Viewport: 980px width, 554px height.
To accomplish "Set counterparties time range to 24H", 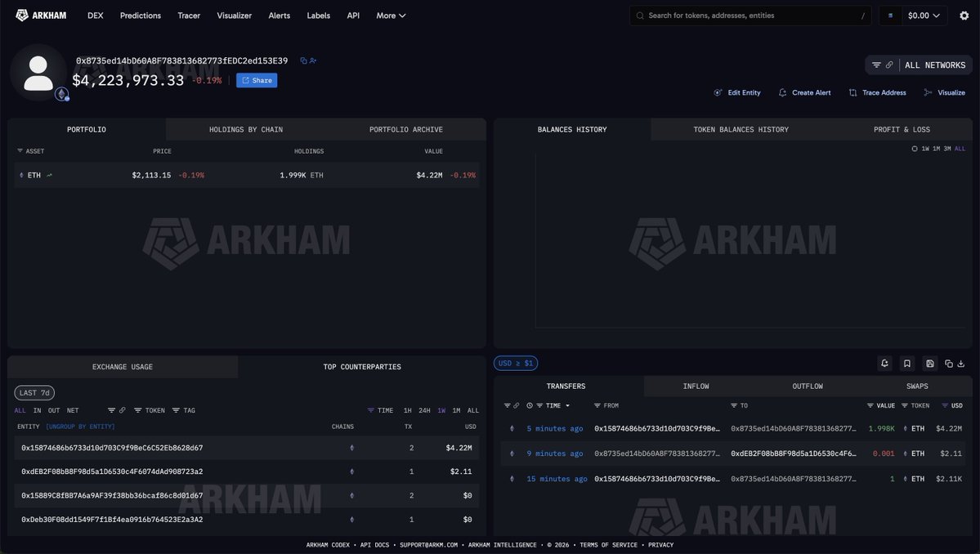I will point(424,410).
